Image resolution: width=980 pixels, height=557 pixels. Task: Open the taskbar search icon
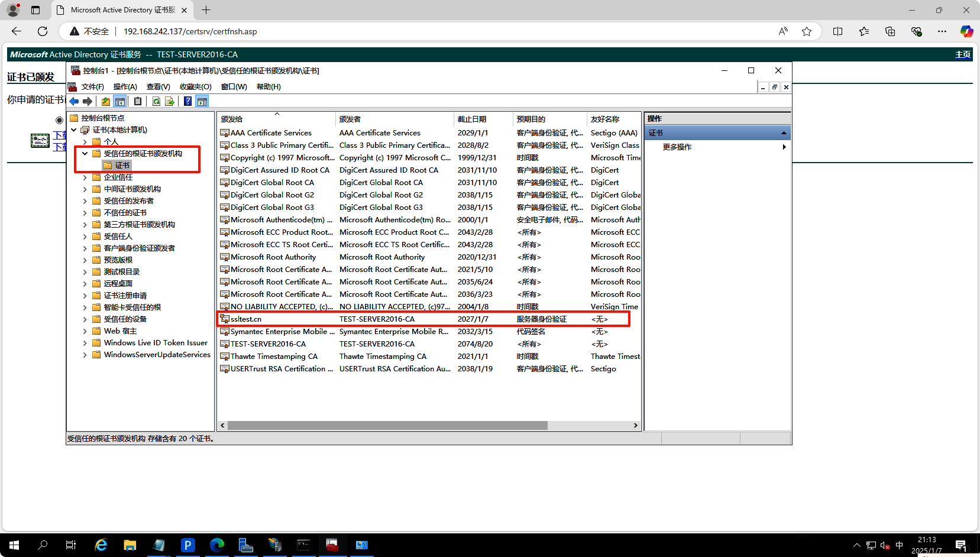click(x=43, y=545)
